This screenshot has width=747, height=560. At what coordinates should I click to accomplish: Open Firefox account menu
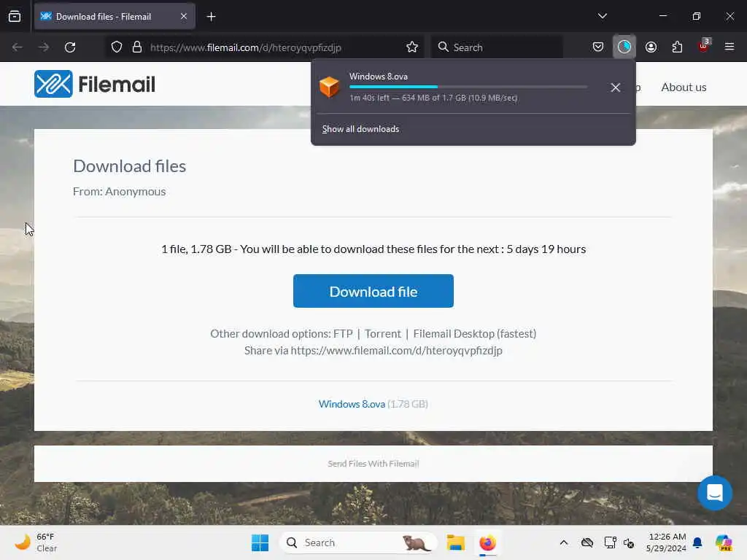(651, 47)
